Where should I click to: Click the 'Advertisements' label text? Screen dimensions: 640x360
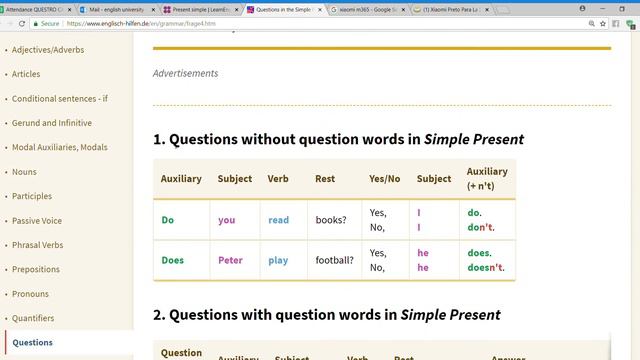click(x=185, y=73)
